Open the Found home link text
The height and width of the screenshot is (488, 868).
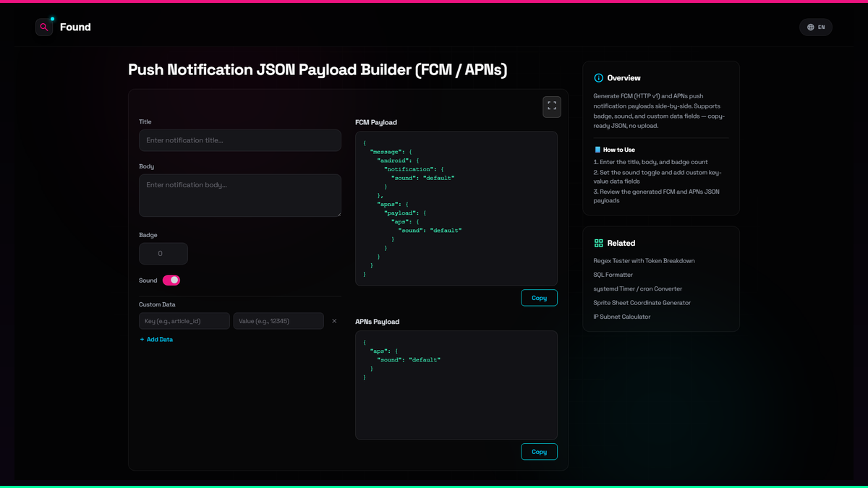pos(75,27)
